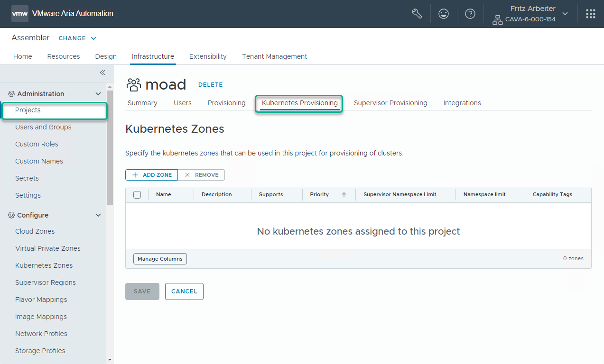The image size is (604, 364).
Task: Click the sidebar vertical scrollbar
Action: 110,147
